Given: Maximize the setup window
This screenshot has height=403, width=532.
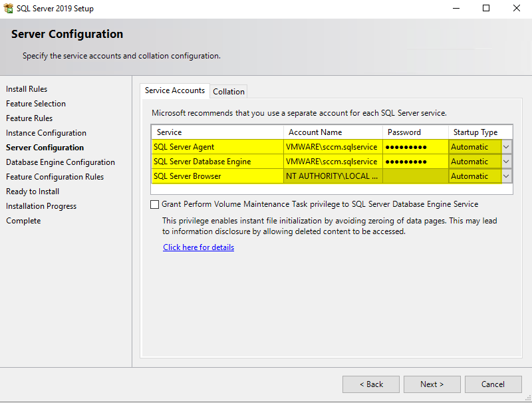Looking at the screenshot, I should pyautogui.click(x=486, y=9).
